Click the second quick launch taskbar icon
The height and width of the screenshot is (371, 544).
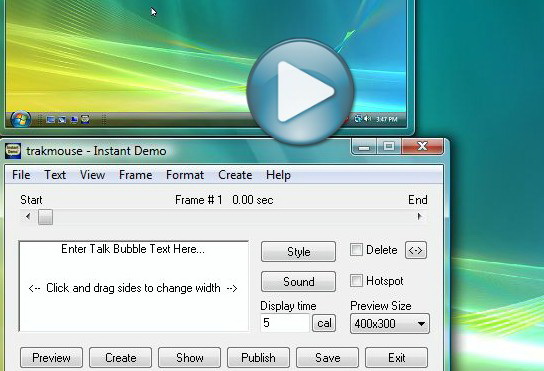[62, 120]
